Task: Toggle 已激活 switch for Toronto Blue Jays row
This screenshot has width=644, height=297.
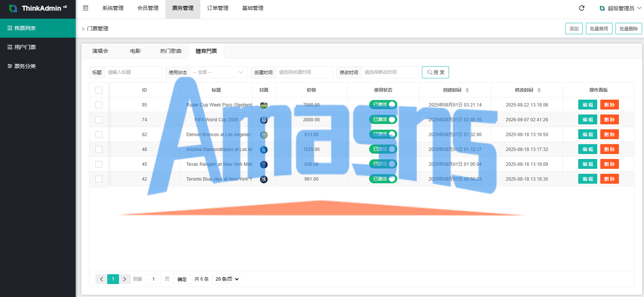Action: 383,179
